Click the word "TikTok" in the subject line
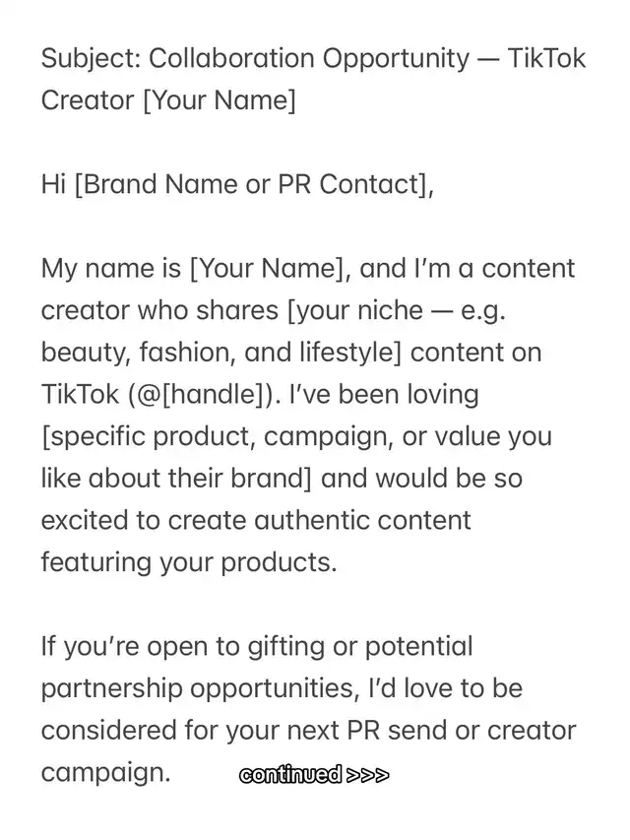 click(546, 58)
